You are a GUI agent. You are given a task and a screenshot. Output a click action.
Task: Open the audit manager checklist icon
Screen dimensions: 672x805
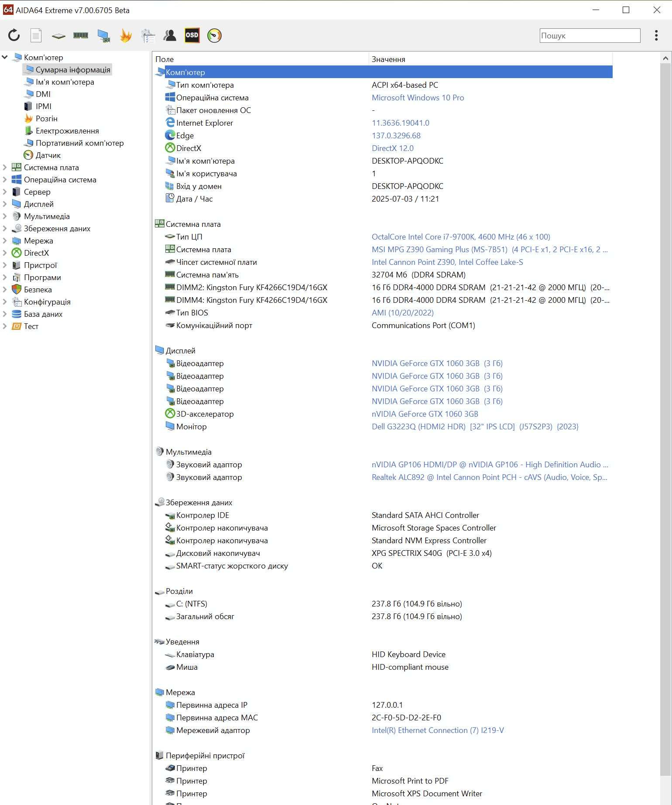[148, 35]
